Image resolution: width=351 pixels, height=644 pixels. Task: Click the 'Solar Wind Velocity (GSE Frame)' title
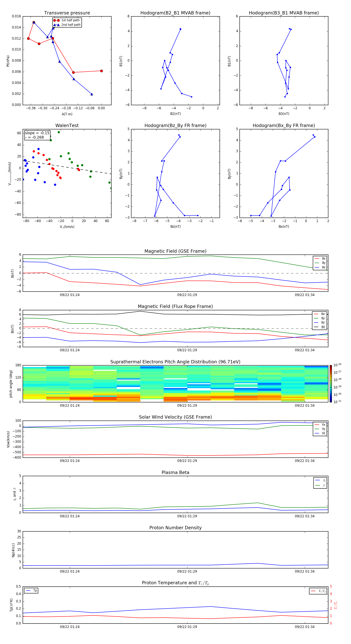(175, 417)
